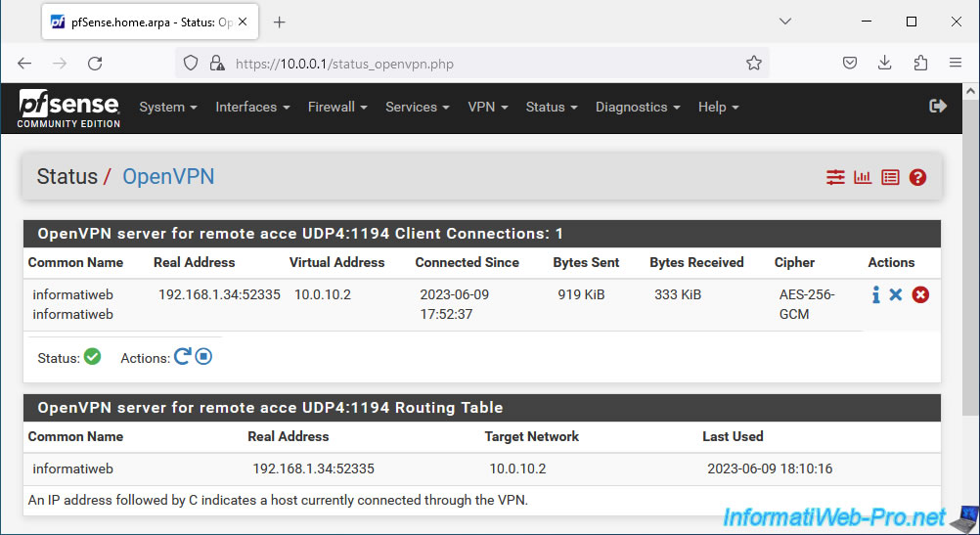List all tabs dropdown arrow
Image resolution: width=980 pixels, height=535 pixels.
click(x=785, y=22)
